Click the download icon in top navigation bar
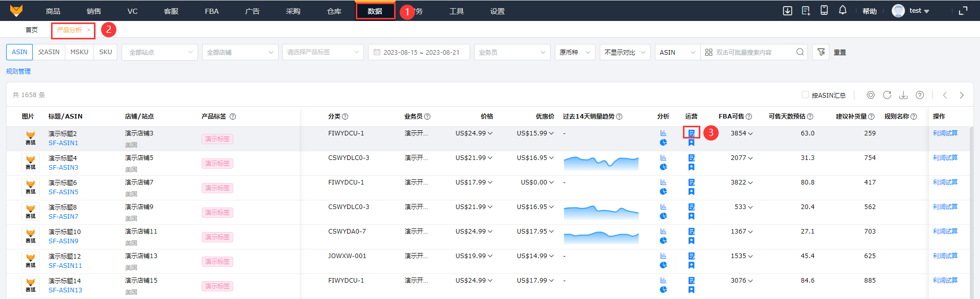The height and width of the screenshot is (299, 980). click(788, 11)
